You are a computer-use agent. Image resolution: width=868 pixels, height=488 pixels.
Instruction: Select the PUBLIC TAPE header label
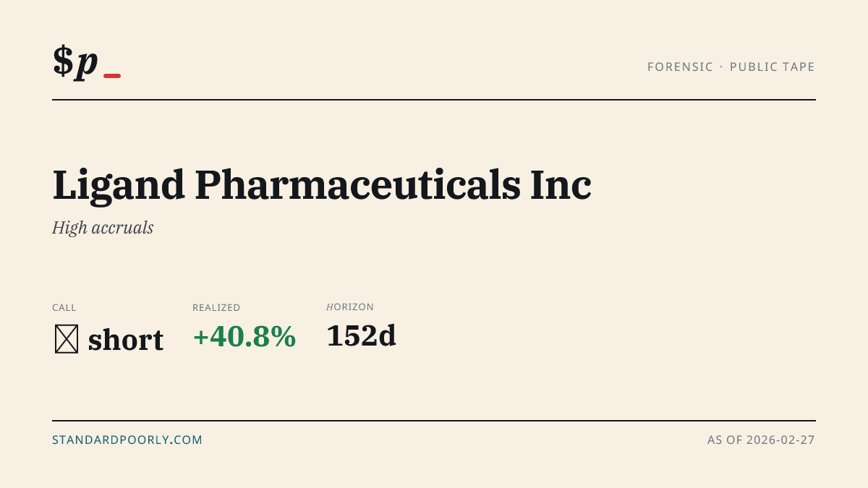click(x=773, y=67)
